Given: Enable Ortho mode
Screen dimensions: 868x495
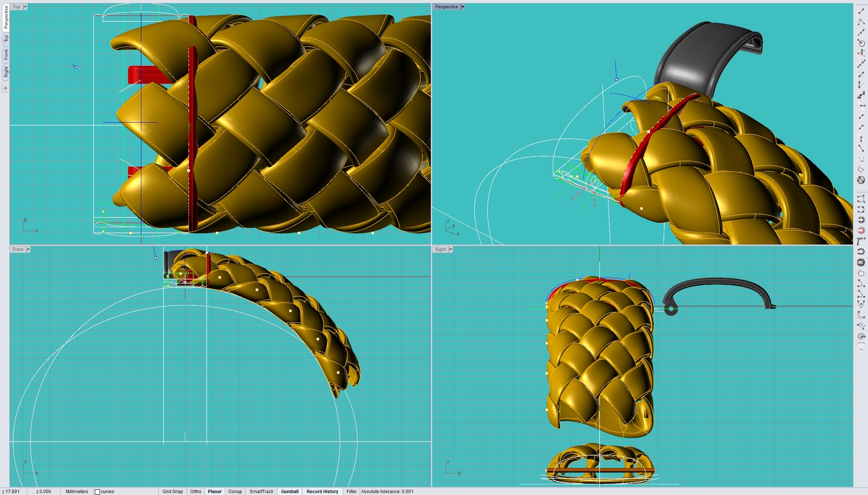Looking at the screenshot, I should point(195,491).
